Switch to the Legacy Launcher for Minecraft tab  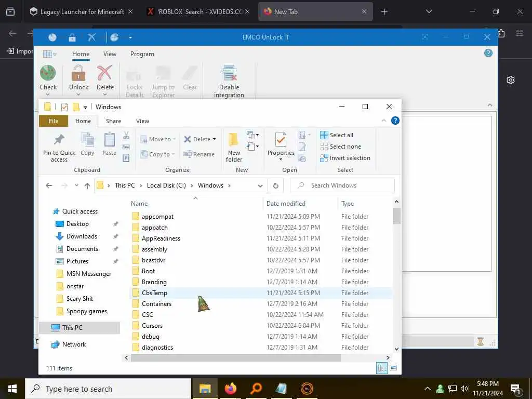[82, 12]
